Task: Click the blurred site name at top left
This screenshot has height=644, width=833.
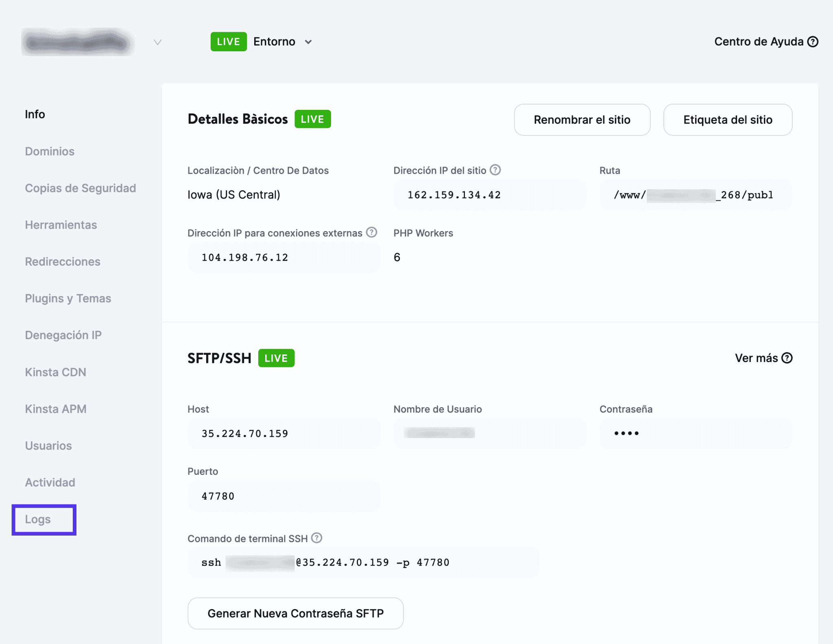Action: click(77, 42)
